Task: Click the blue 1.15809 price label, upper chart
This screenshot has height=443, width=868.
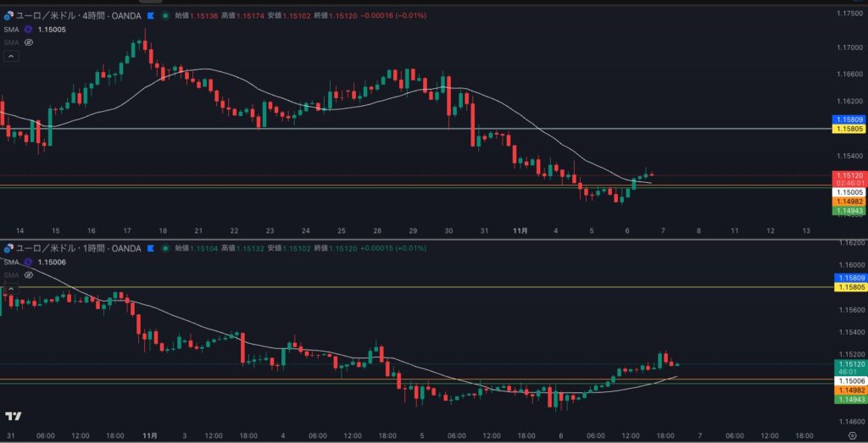Action: [848, 119]
